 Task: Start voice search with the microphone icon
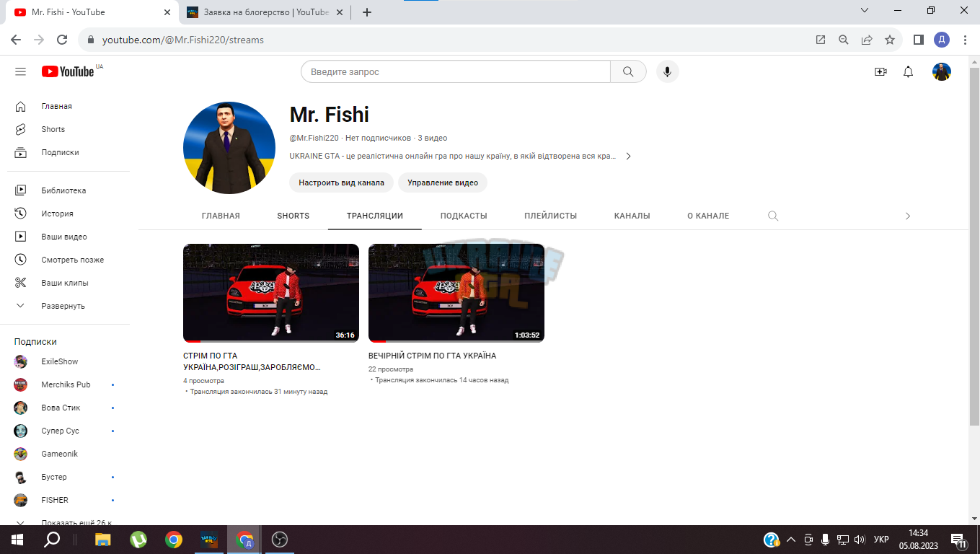[x=668, y=71]
